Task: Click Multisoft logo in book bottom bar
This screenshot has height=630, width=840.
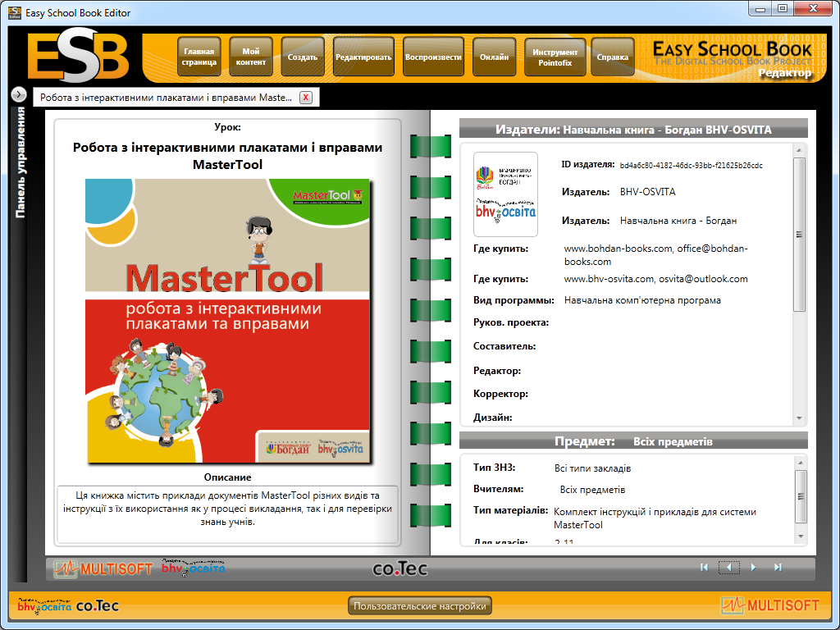Action: click(x=103, y=568)
